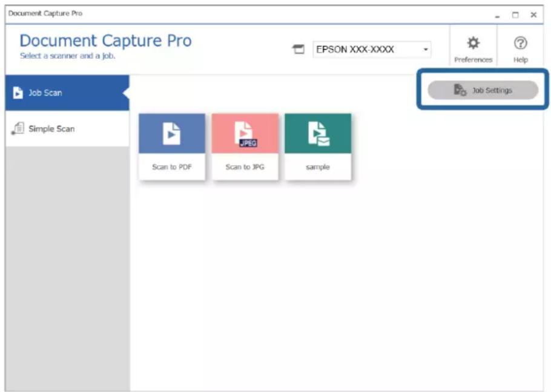The width and height of the screenshot is (551, 392).
Task: Click the scanner icon beside device dropdown
Action: (299, 50)
